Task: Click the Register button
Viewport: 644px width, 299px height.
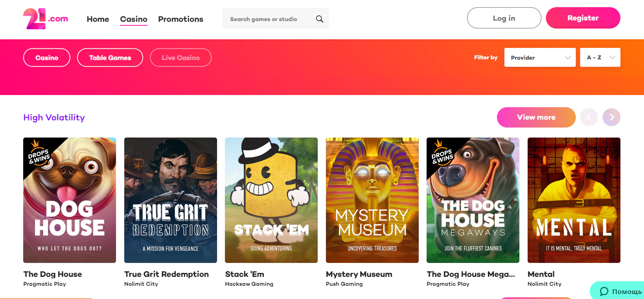Action: [x=583, y=18]
